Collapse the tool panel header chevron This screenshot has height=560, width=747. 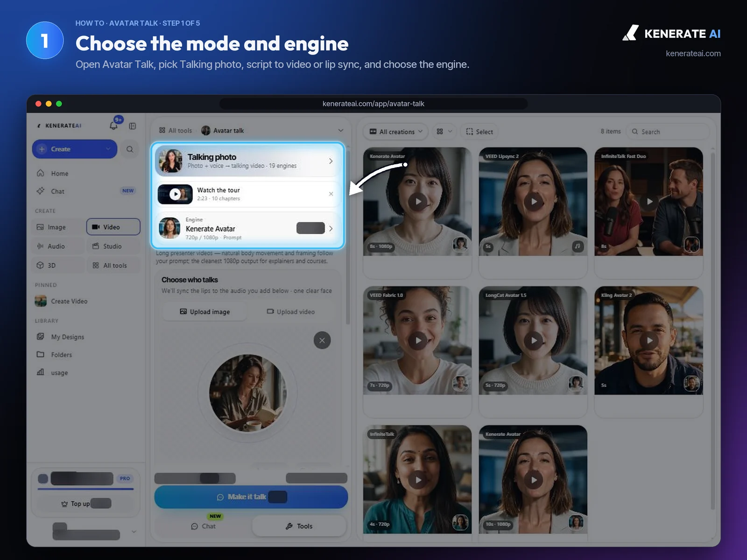[x=341, y=131]
